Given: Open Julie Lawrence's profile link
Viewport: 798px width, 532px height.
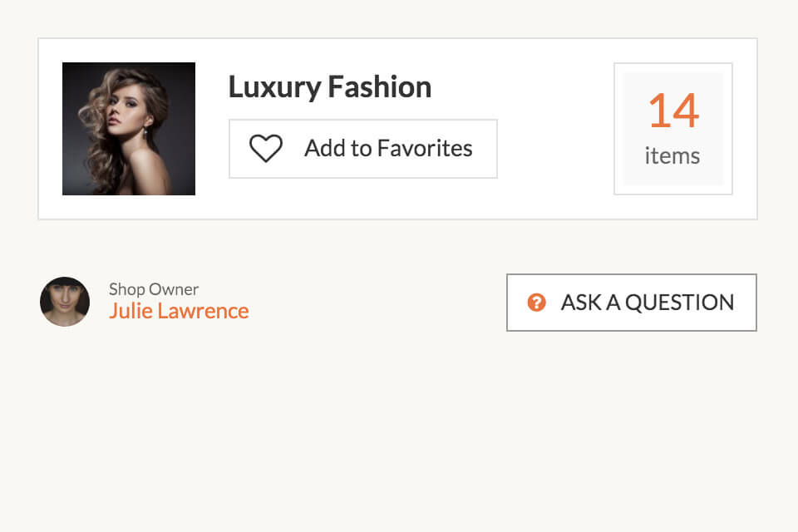Looking at the screenshot, I should click(x=179, y=311).
